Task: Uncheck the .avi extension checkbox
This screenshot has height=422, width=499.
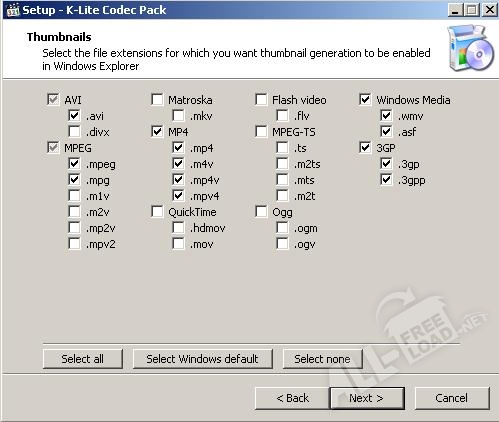Action: [x=74, y=116]
